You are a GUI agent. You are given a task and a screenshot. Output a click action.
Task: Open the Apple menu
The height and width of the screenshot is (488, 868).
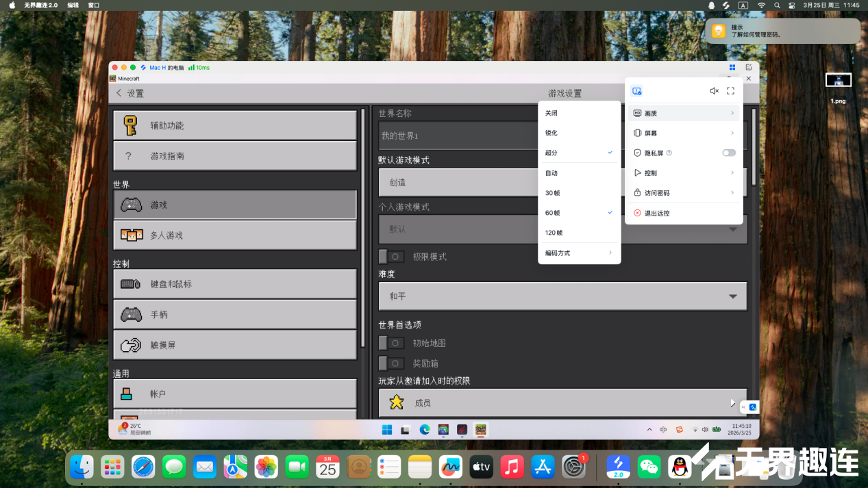(12, 5)
